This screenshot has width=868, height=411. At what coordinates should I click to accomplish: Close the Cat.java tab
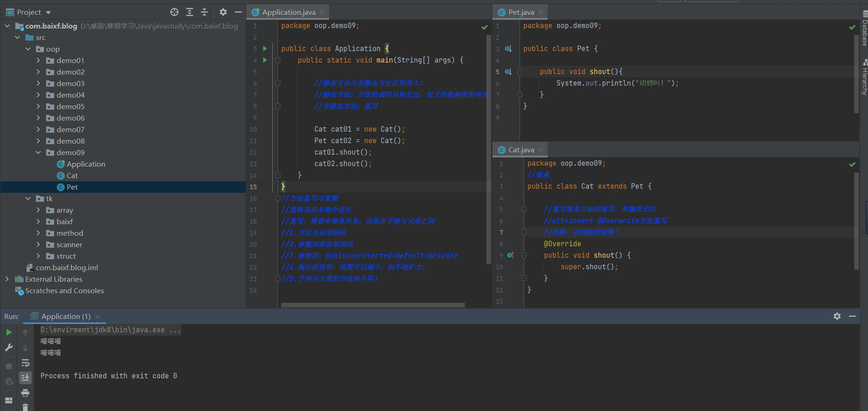coord(541,150)
